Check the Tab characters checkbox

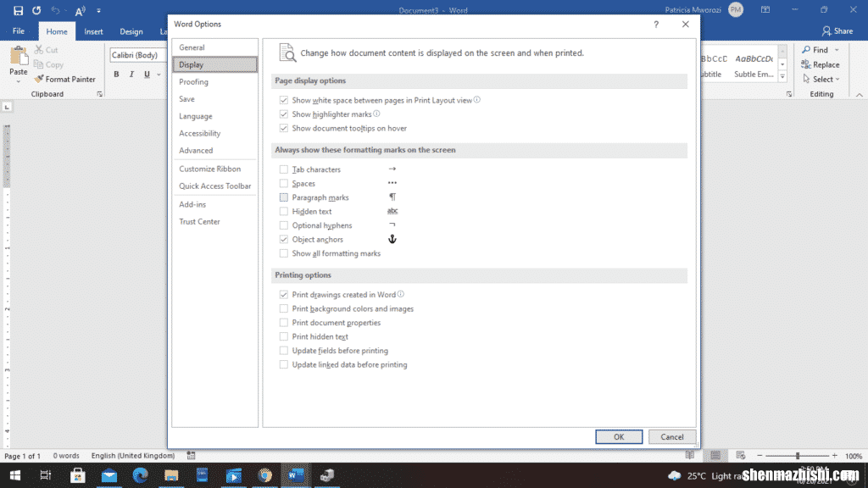[284, 169]
